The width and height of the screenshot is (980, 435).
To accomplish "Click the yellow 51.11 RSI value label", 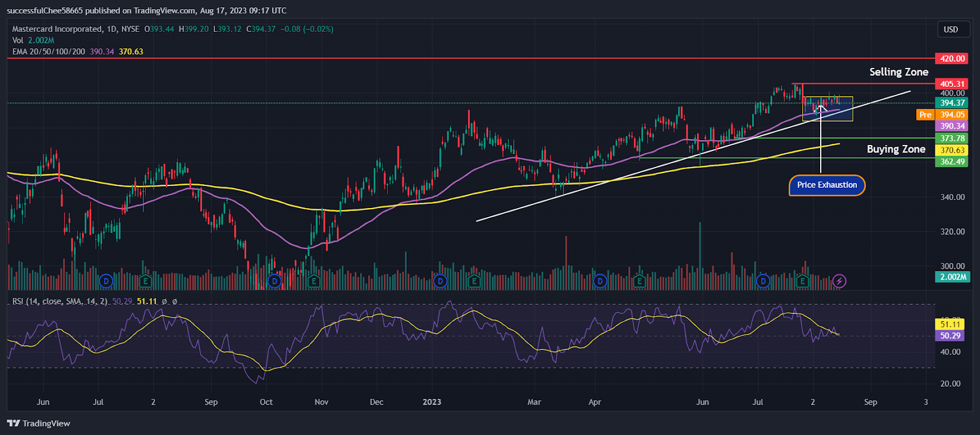I will tap(950, 324).
